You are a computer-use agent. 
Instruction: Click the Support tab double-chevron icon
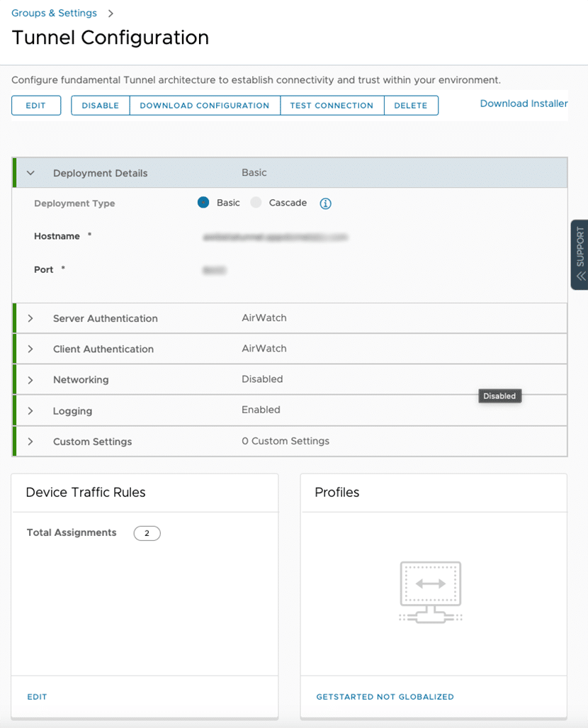(x=580, y=276)
